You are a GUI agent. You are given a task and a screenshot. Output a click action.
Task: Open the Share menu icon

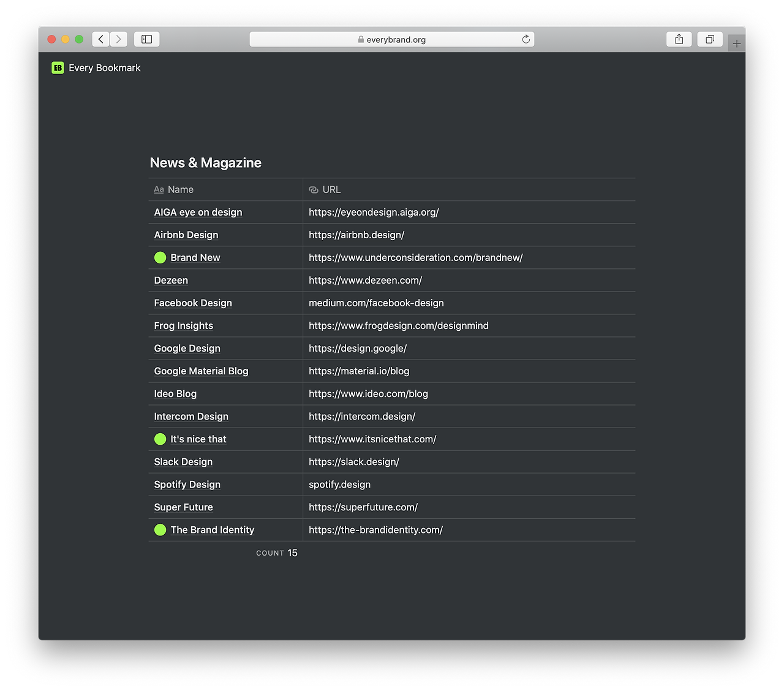[679, 39]
